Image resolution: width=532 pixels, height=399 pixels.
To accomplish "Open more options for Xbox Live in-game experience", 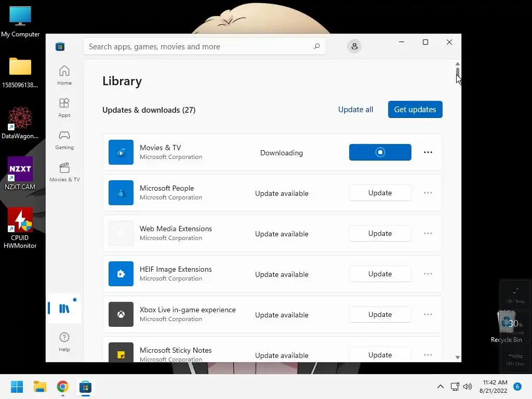I will [428, 314].
